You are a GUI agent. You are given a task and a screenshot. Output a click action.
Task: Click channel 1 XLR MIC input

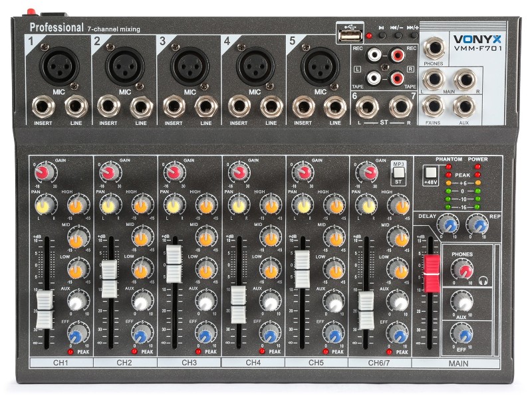pos(58,66)
